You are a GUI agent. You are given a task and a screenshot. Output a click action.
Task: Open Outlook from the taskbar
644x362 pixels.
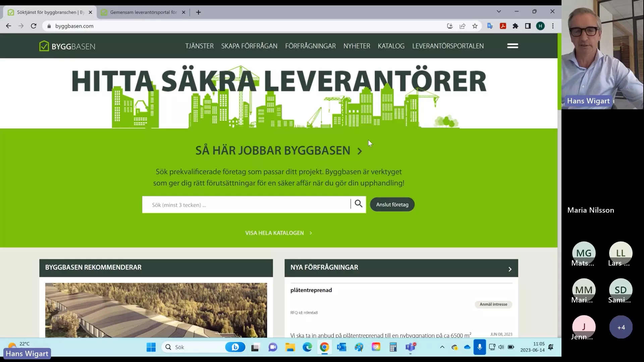[341, 347]
